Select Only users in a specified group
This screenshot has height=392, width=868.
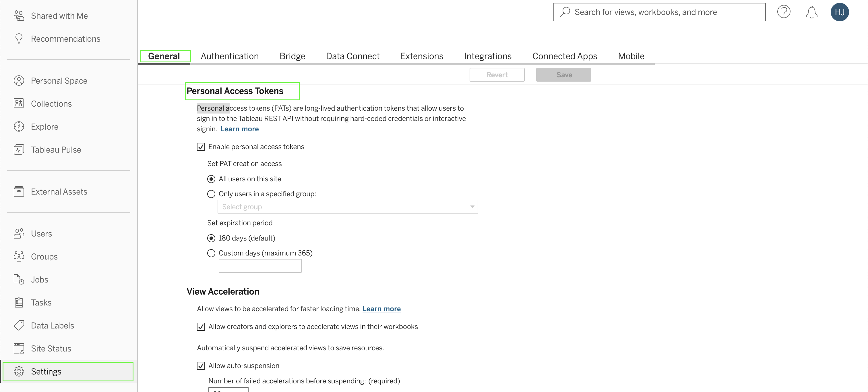(211, 194)
